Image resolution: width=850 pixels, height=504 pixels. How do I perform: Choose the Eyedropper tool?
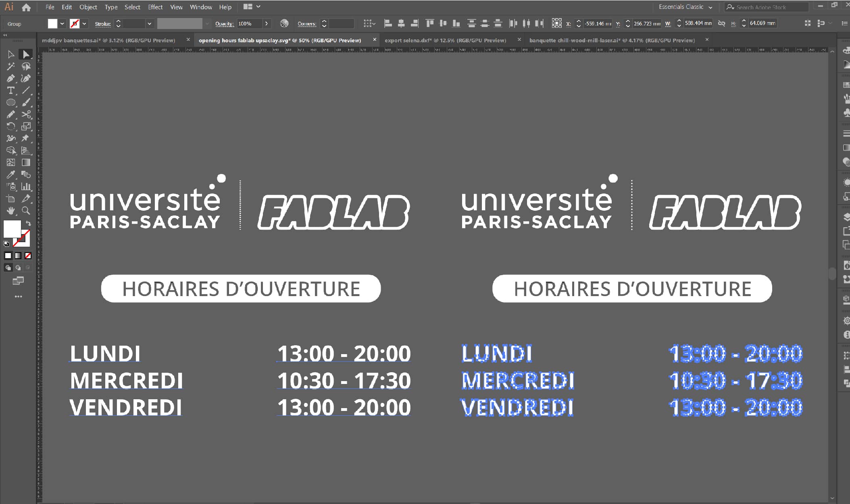coord(11,174)
